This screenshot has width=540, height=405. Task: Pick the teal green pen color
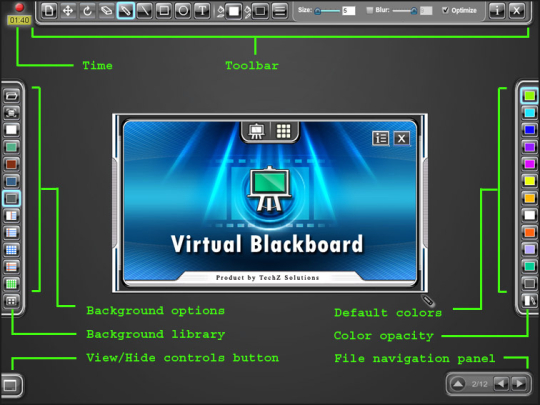point(529,267)
